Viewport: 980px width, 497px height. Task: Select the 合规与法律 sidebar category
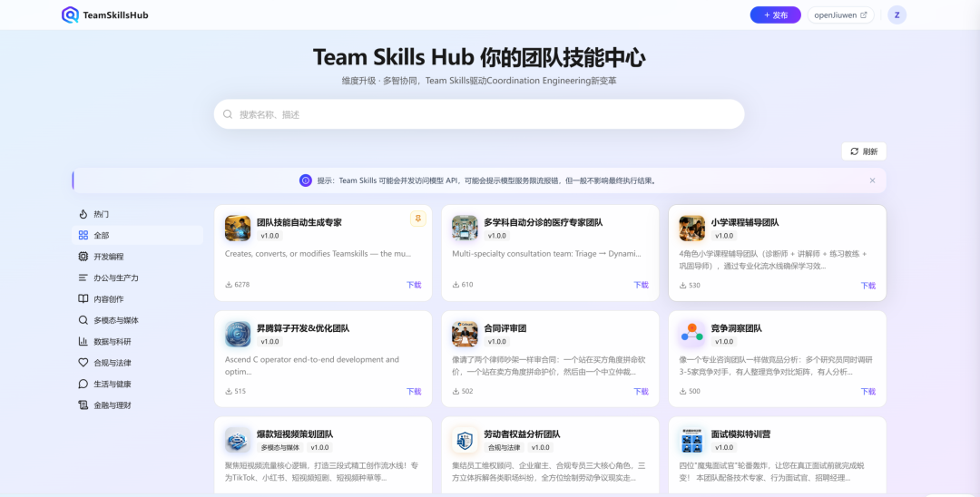pyautogui.click(x=137, y=363)
